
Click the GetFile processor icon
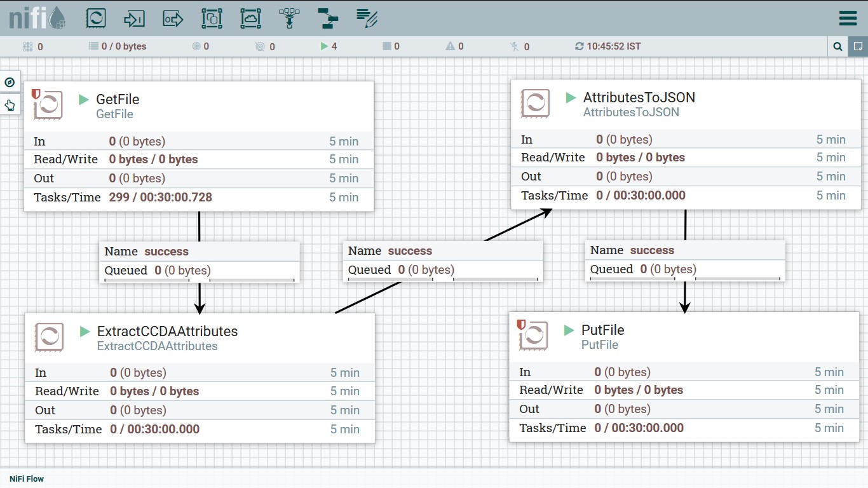(48, 105)
